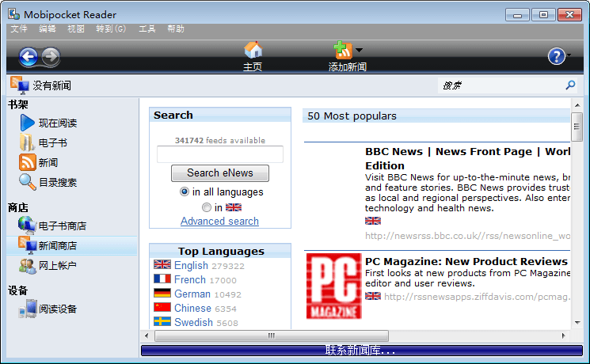Screen dimensions: 590x364
Task: Click the people icon for 网上帐户
Action: point(28,265)
